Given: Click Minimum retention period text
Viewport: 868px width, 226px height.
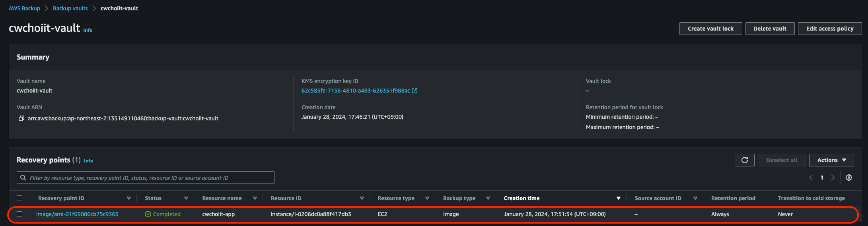Looking at the screenshot, I should click(x=622, y=117).
